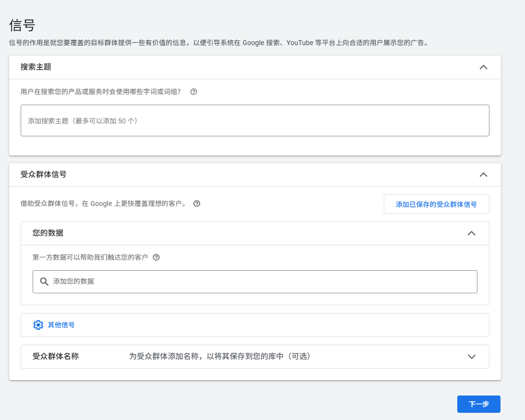Click 添加已保存的受众群体信号 button
This screenshot has width=525, height=420.
pos(436,204)
